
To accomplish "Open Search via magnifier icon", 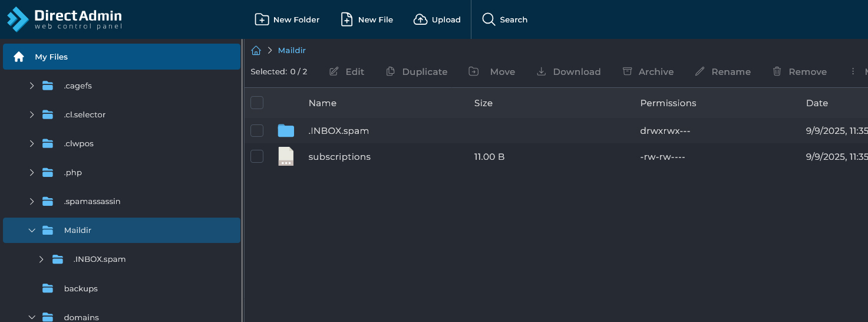I will [x=489, y=19].
